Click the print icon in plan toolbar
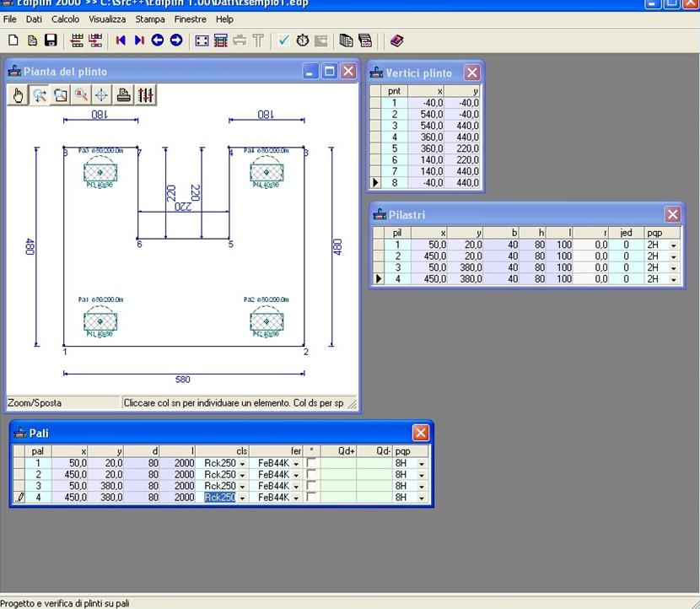700x609 pixels. [x=123, y=95]
